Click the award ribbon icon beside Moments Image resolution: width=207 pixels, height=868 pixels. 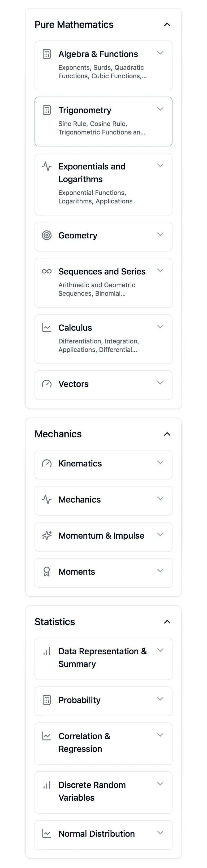pos(46,572)
